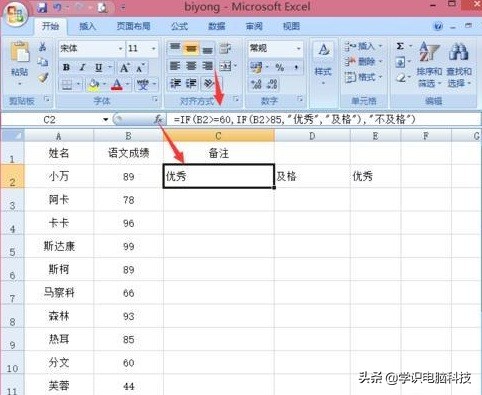
Task: Open 查找和选择 find and select
Action: [x=459, y=64]
